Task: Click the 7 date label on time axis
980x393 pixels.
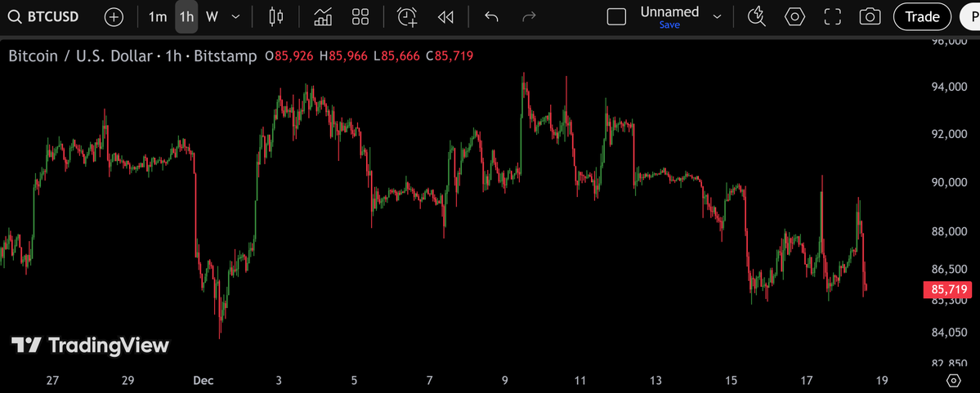Action: (x=429, y=380)
